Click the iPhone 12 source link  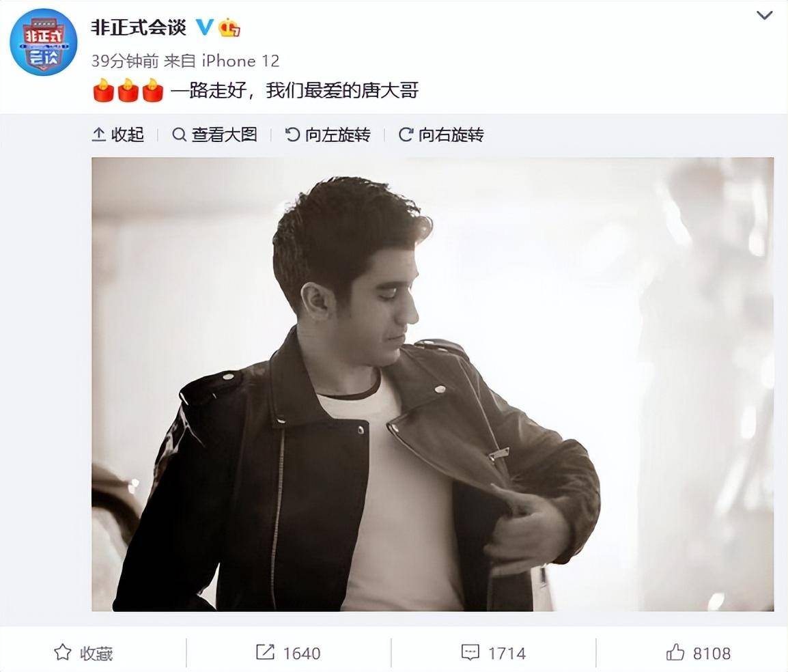pos(240,61)
